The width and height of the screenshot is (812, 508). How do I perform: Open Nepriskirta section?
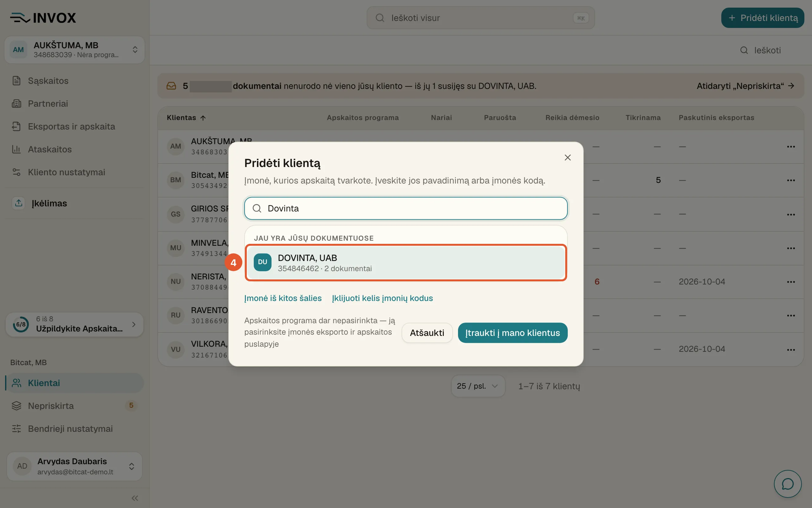click(x=75, y=406)
